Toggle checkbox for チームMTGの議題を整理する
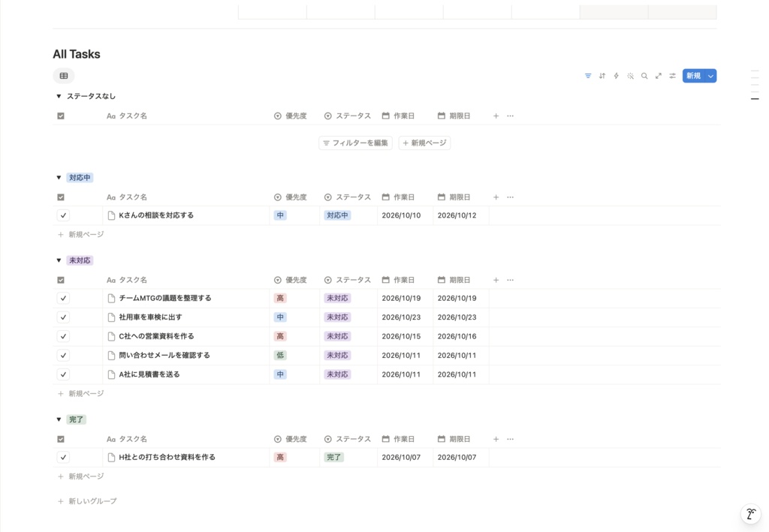Image resolution: width=769 pixels, height=532 pixels. [63, 298]
